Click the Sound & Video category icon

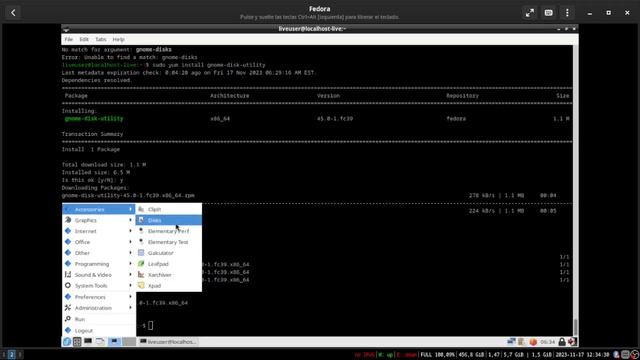(68, 275)
